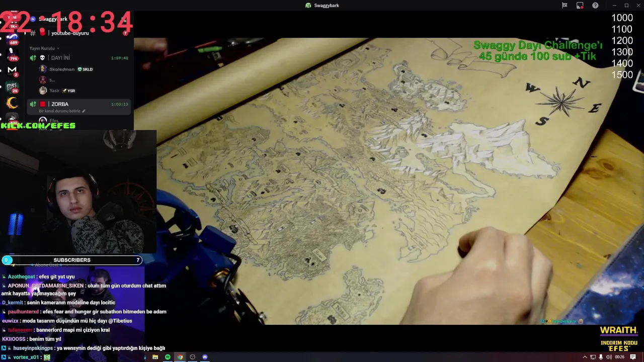Click chat username vortex_x01
This screenshot has width=644, height=362.
(x=26, y=357)
